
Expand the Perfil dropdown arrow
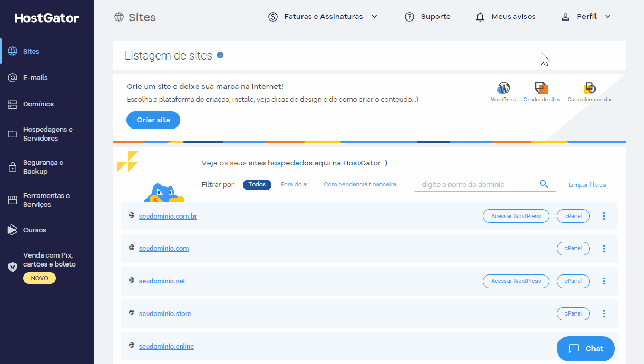pos(608,17)
